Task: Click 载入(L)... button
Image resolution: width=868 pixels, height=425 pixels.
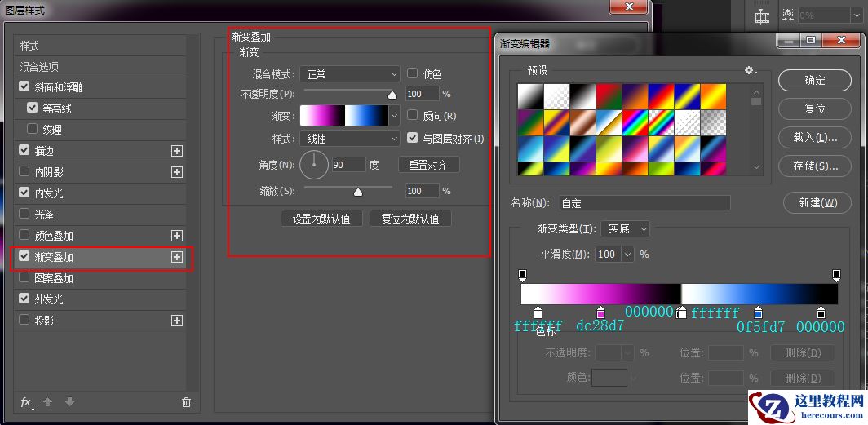Action: tap(814, 137)
